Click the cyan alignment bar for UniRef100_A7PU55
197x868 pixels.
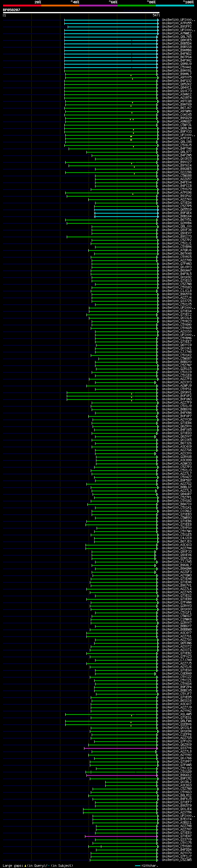pyautogui.click(x=111, y=24)
